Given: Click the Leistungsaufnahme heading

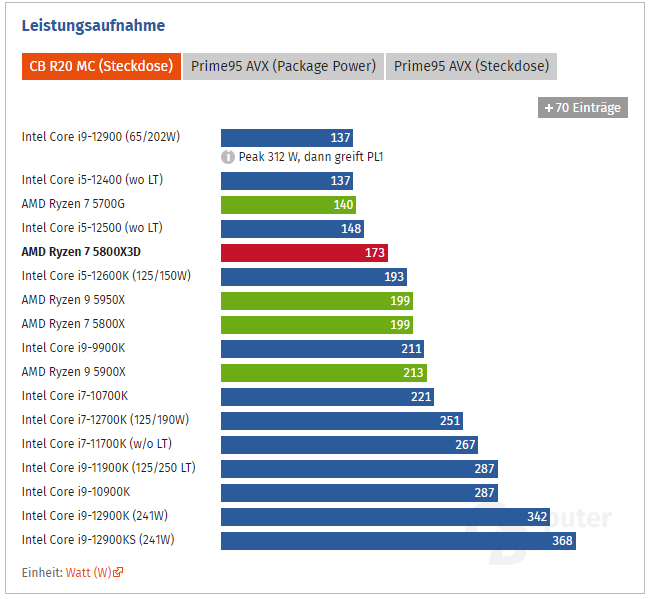Looking at the screenshot, I should (93, 25).
